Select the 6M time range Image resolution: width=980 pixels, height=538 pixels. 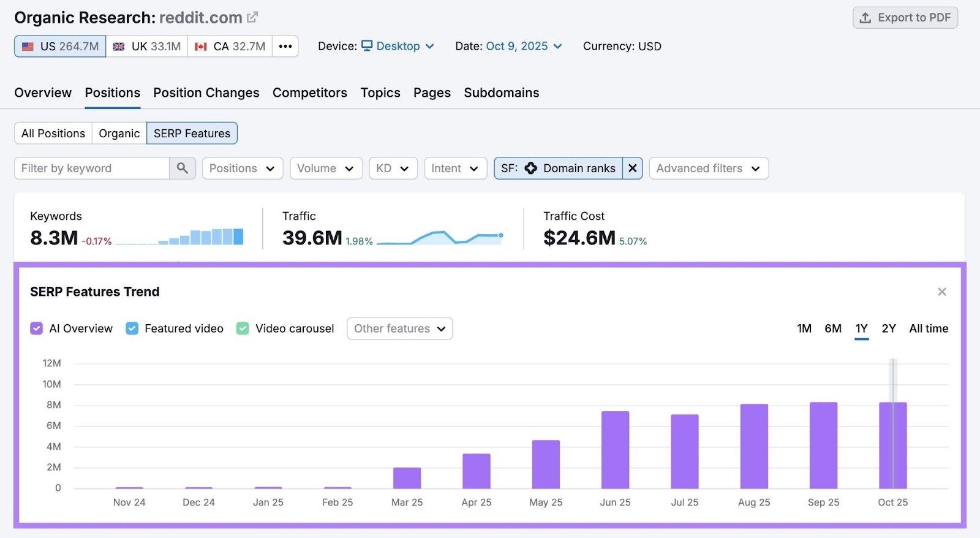(x=832, y=328)
